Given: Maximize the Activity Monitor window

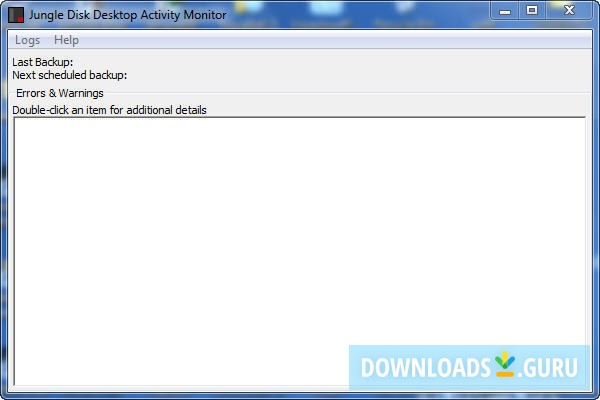Looking at the screenshot, I should (532, 10).
